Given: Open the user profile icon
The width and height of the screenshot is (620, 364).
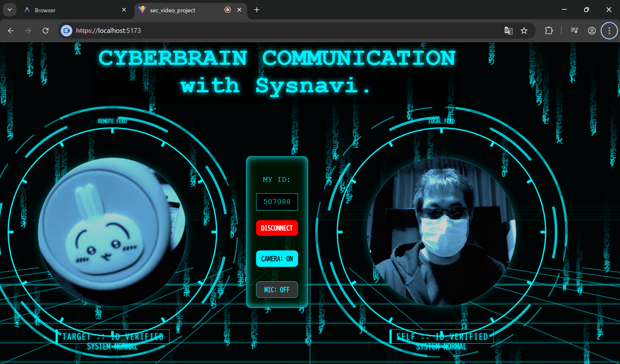Looking at the screenshot, I should click(x=592, y=31).
